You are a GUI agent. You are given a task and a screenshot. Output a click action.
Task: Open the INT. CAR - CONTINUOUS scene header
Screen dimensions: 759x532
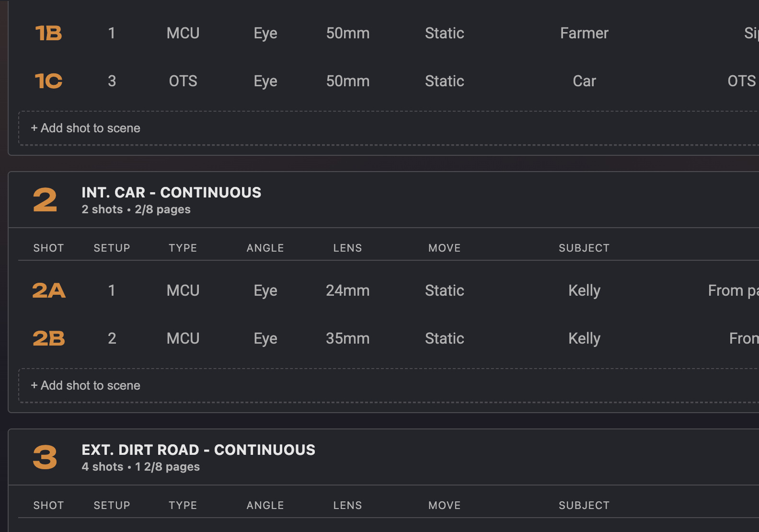(171, 193)
